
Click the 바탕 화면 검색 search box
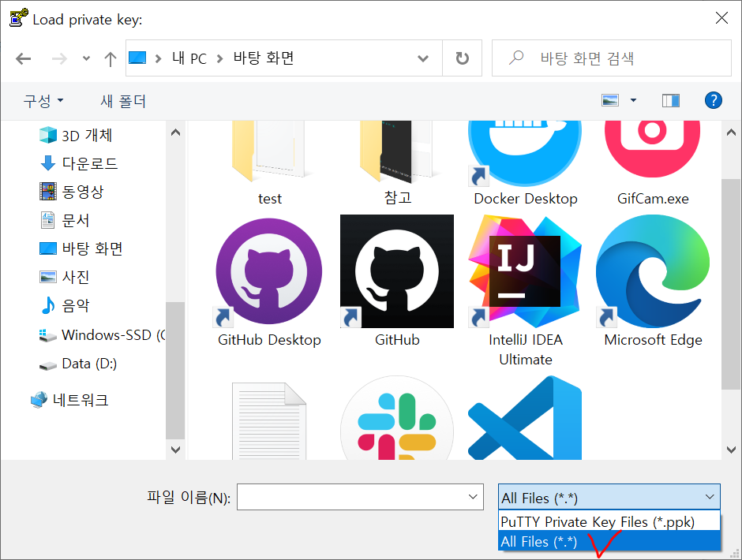point(612,58)
